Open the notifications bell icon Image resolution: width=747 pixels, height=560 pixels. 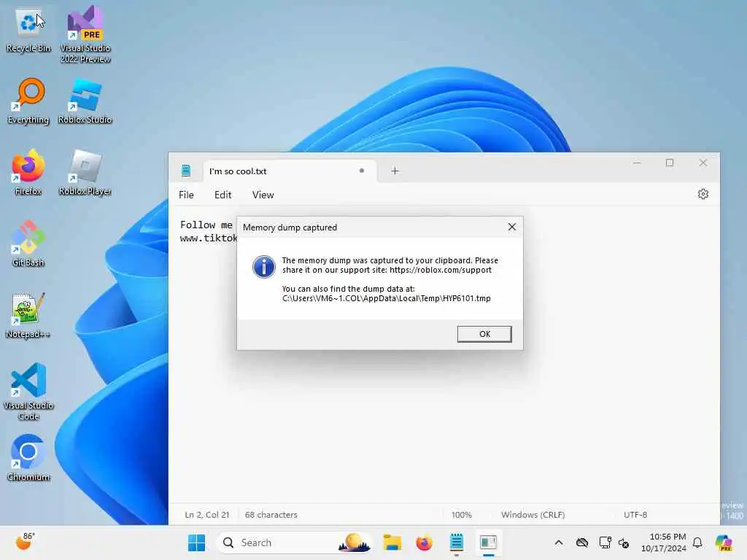[697, 542]
